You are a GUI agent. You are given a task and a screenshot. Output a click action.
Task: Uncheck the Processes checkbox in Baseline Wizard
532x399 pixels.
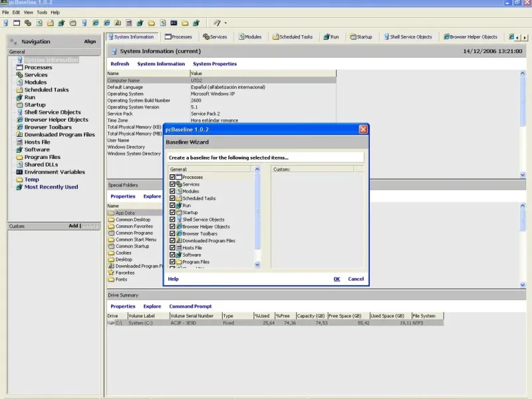point(172,178)
